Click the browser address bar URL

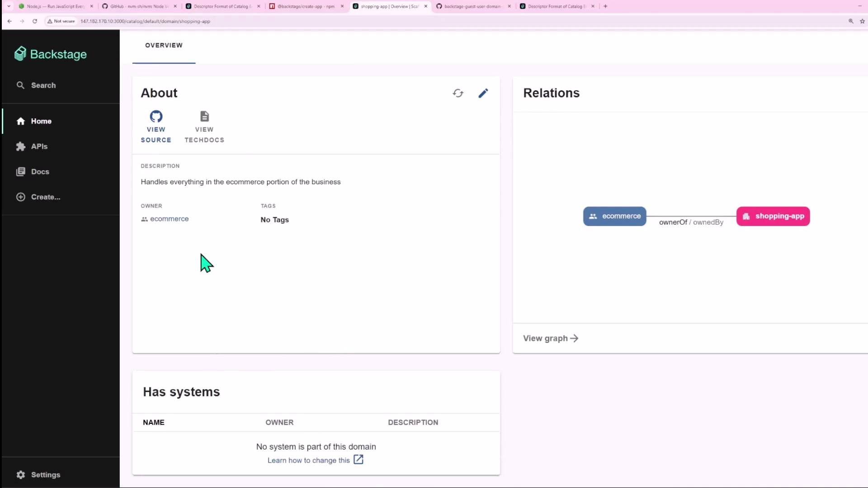[145, 21]
